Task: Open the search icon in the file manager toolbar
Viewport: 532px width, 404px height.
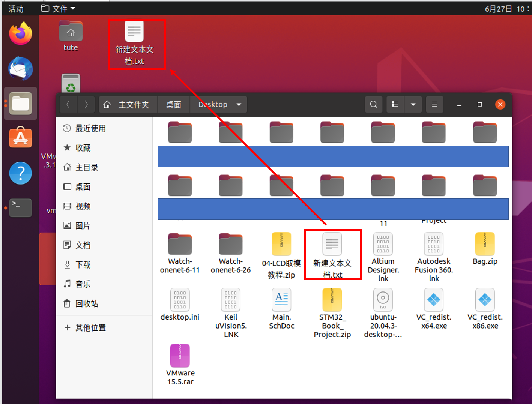Action: tap(373, 104)
